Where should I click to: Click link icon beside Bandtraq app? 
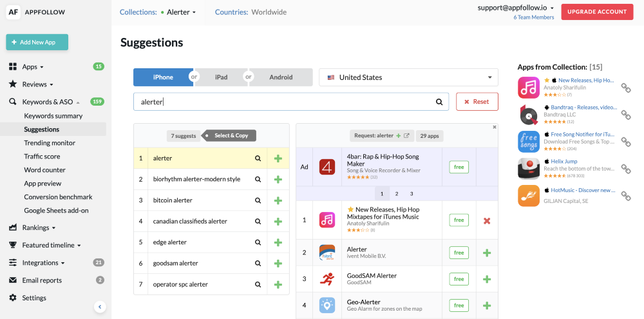click(x=625, y=115)
